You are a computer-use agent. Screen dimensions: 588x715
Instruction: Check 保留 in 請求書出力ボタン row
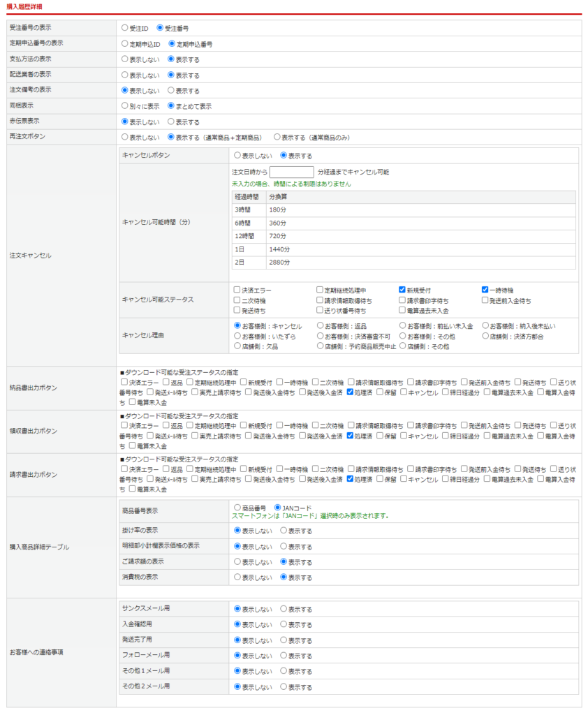click(x=380, y=480)
